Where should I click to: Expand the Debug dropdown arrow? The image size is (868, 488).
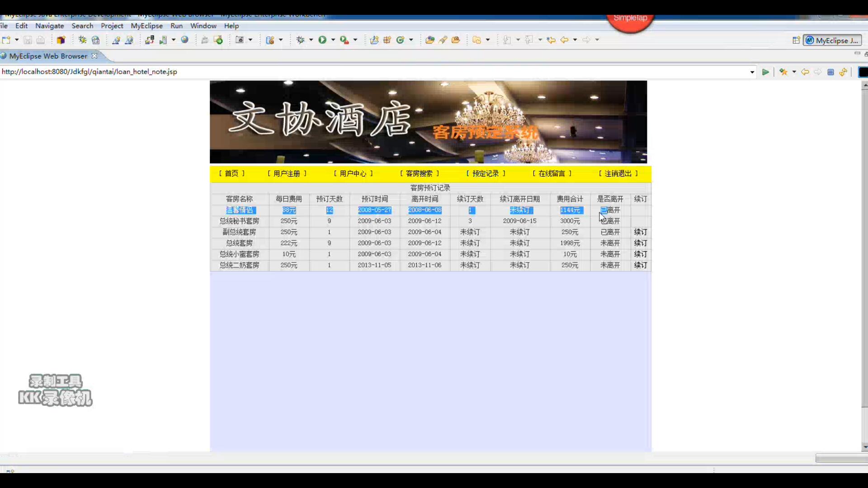pyautogui.click(x=311, y=40)
